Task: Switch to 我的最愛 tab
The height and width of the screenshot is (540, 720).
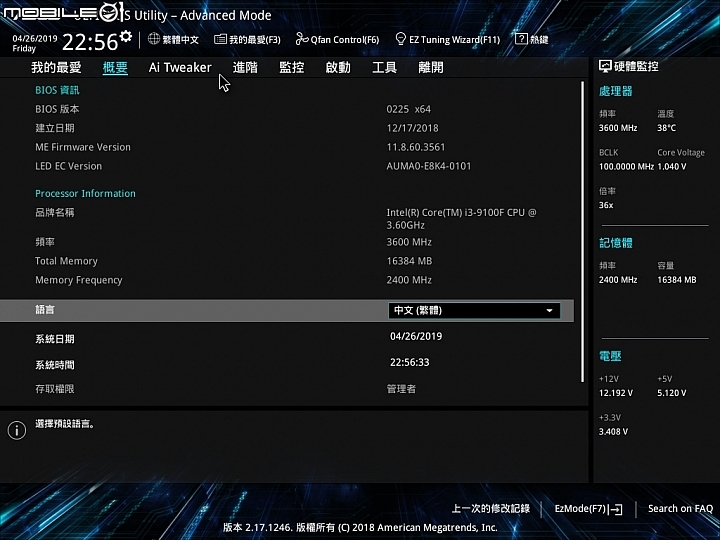Action: click(x=56, y=68)
